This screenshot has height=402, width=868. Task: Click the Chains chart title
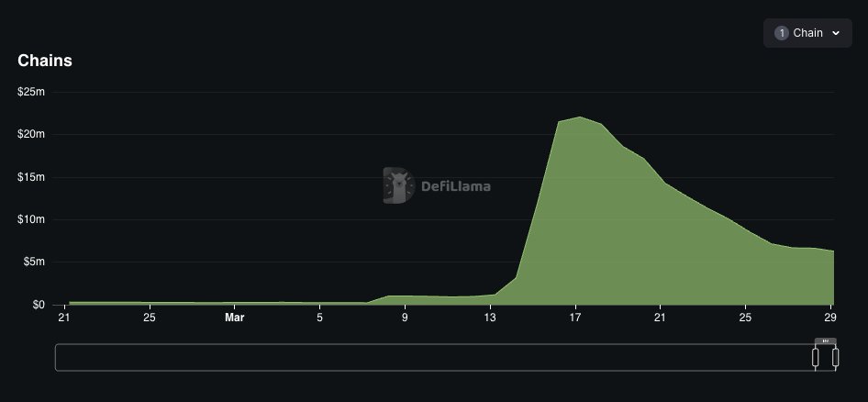(x=45, y=61)
